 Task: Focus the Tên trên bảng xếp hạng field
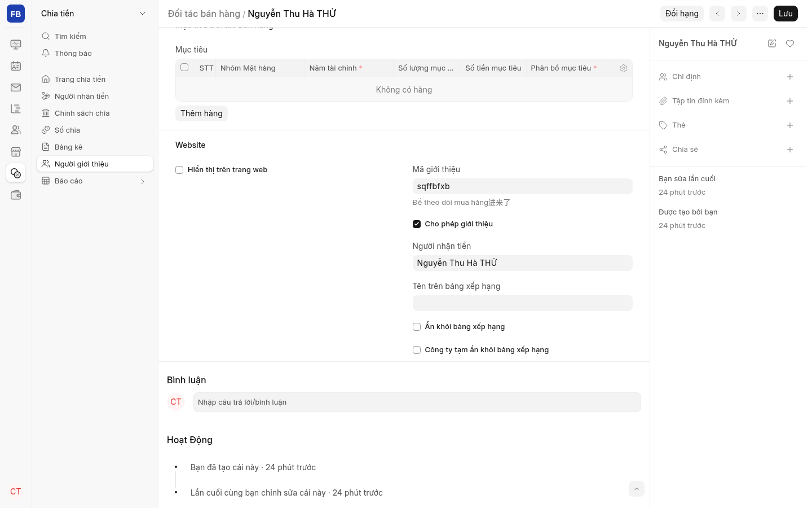(x=523, y=303)
